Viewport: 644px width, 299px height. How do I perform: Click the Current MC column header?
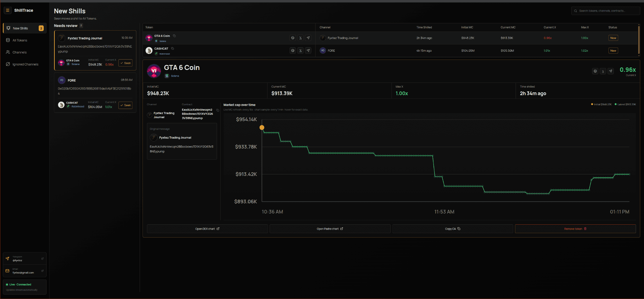508,27
